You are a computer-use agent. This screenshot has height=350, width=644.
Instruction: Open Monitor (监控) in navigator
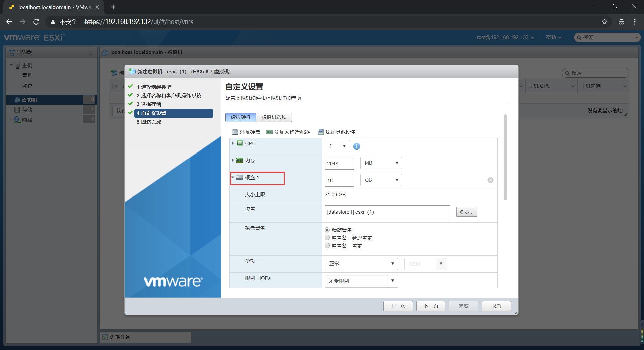point(27,86)
